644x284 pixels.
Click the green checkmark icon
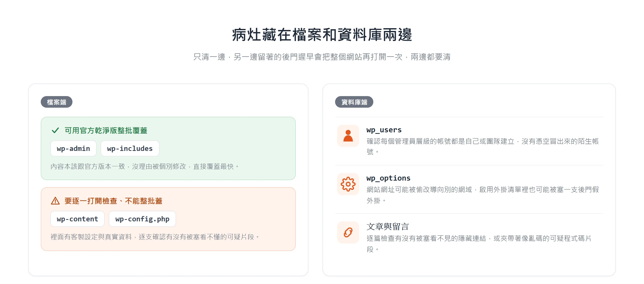(55, 131)
